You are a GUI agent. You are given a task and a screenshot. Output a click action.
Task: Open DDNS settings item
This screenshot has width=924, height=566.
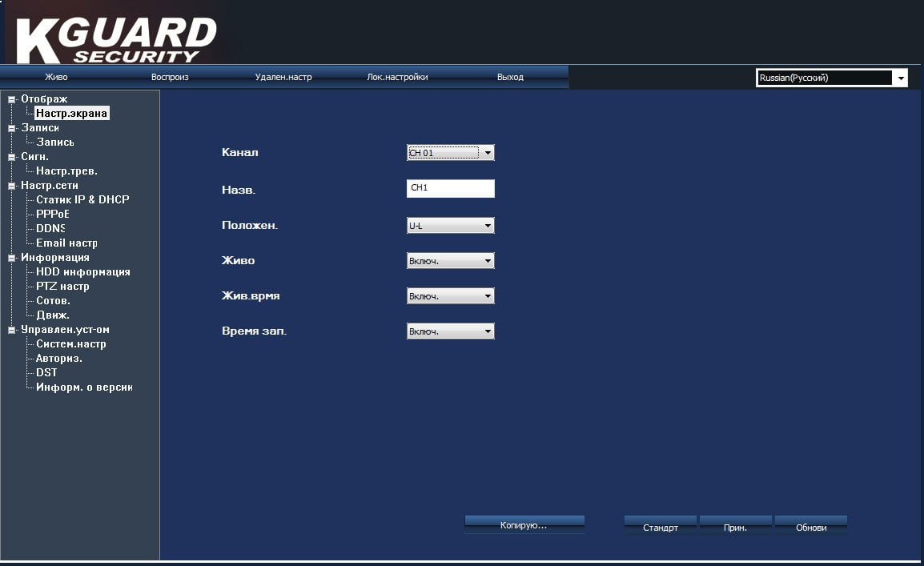(50, 228)
